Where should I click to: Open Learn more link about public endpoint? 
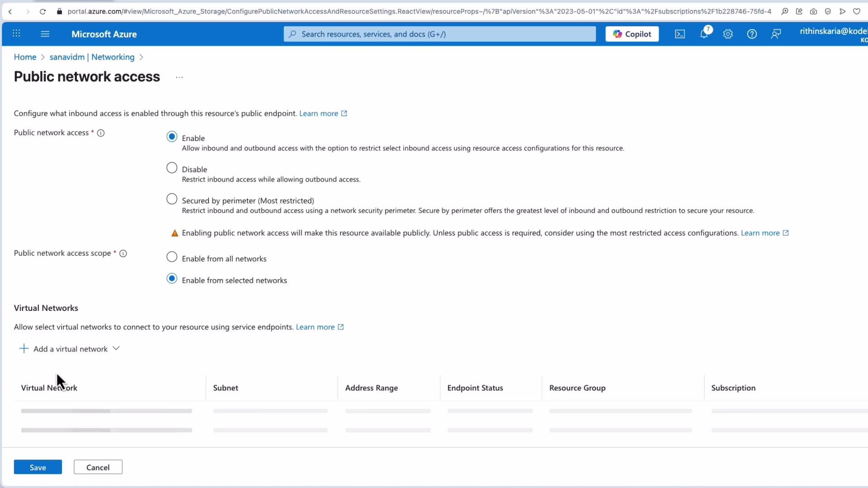click(x=323, y=113)
